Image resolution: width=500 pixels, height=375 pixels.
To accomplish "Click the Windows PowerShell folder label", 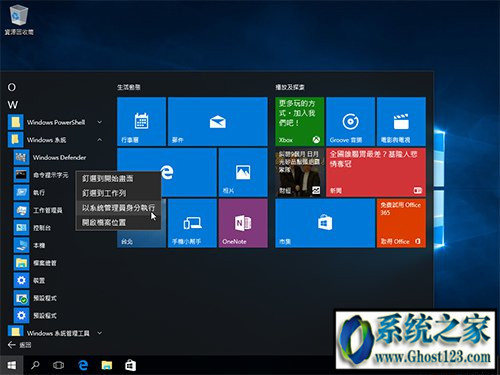I will click(x=56, y=122).
